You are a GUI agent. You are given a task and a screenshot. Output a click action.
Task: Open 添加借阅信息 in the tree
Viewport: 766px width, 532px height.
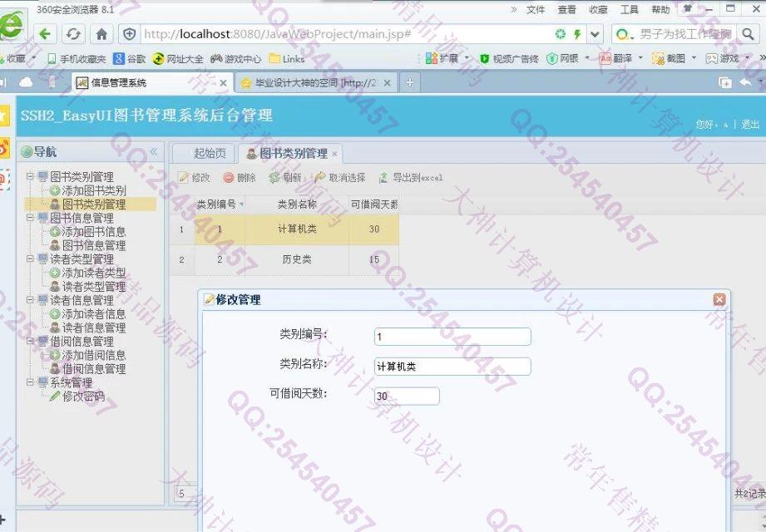[88, 355]
